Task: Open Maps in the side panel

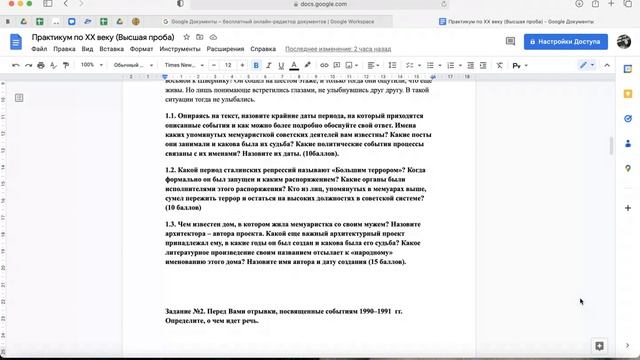Action: pos(628,168)
